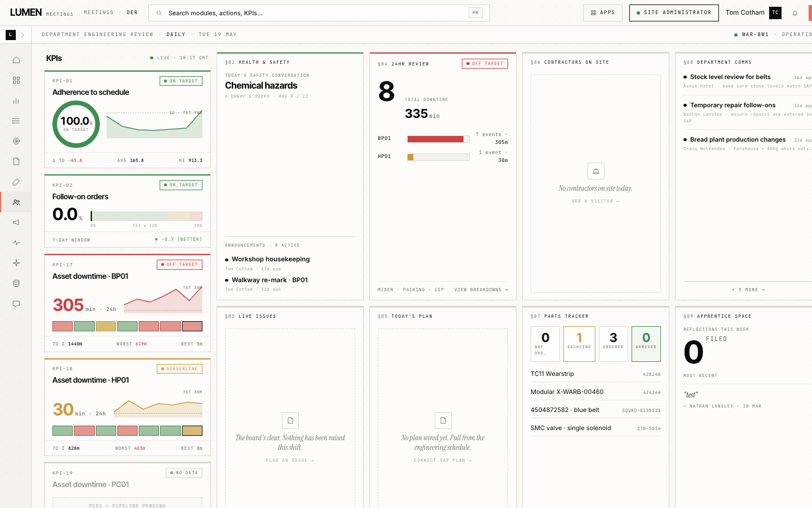Open the target icon in sidebar
Viewport: 812px width, 508px height.
pyautogui.click(x=16, y=141)
